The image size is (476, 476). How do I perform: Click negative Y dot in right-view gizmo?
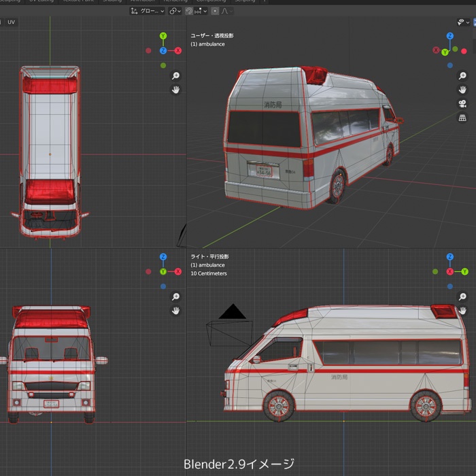click(435, 272)
